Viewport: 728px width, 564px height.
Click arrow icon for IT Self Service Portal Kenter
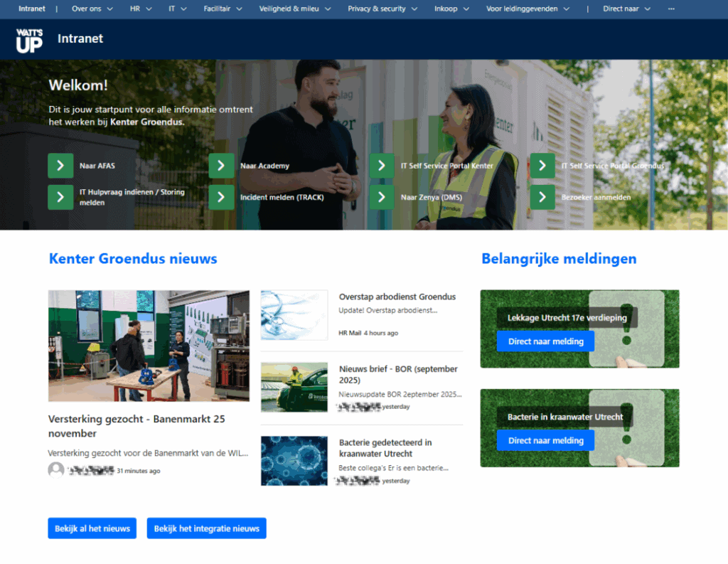[382, 166]
